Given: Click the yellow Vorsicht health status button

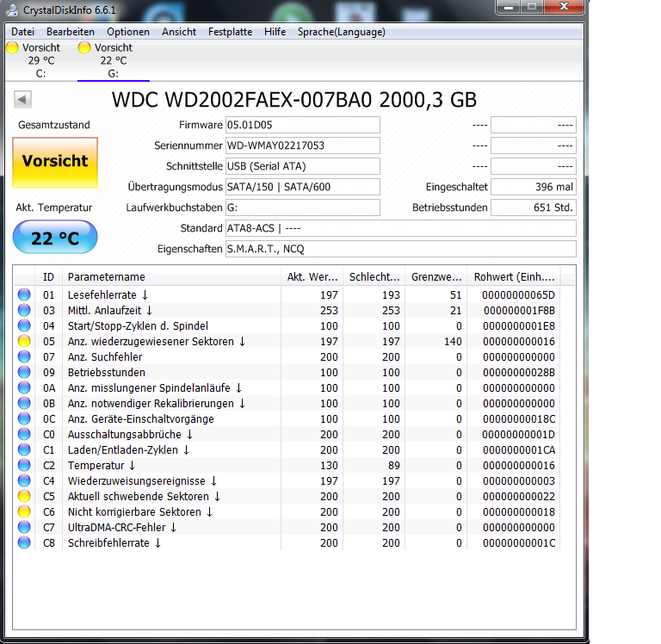Looking at the screenshot, I should tap(55, 163).
